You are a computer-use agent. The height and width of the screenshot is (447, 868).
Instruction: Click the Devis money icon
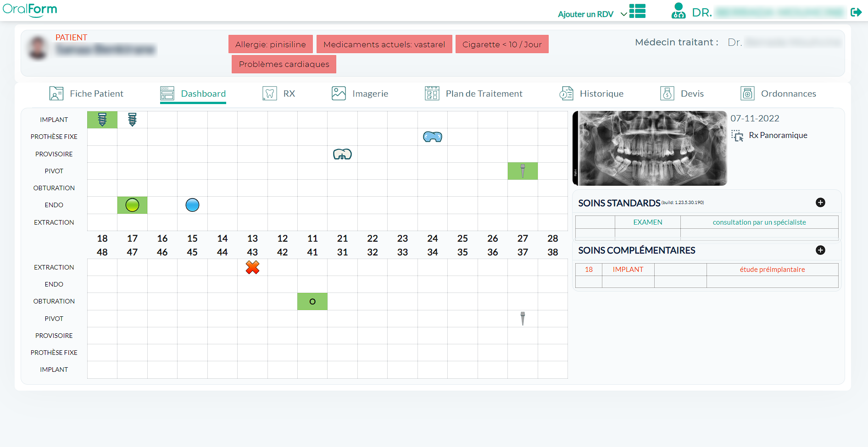[x=667, y=94]
